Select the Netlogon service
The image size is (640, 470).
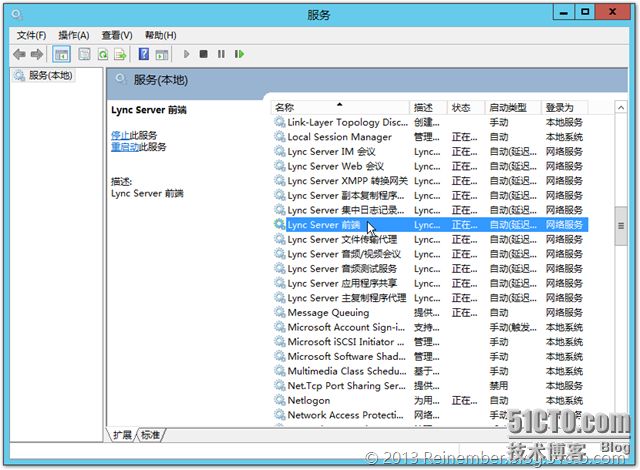[430, 401]
